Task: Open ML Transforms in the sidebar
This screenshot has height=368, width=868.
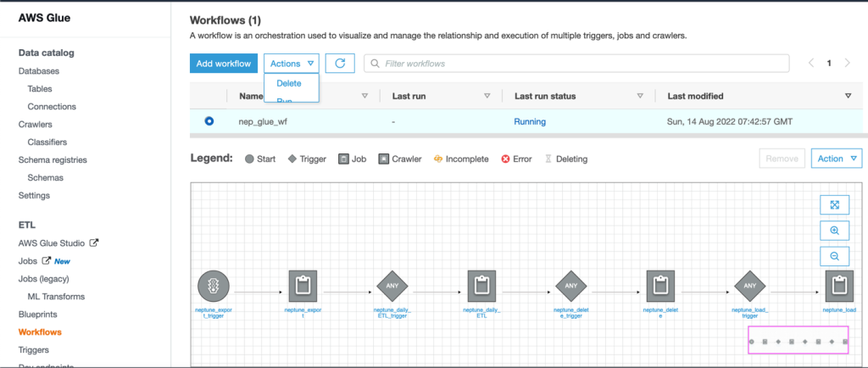Action: click(56, 296)
